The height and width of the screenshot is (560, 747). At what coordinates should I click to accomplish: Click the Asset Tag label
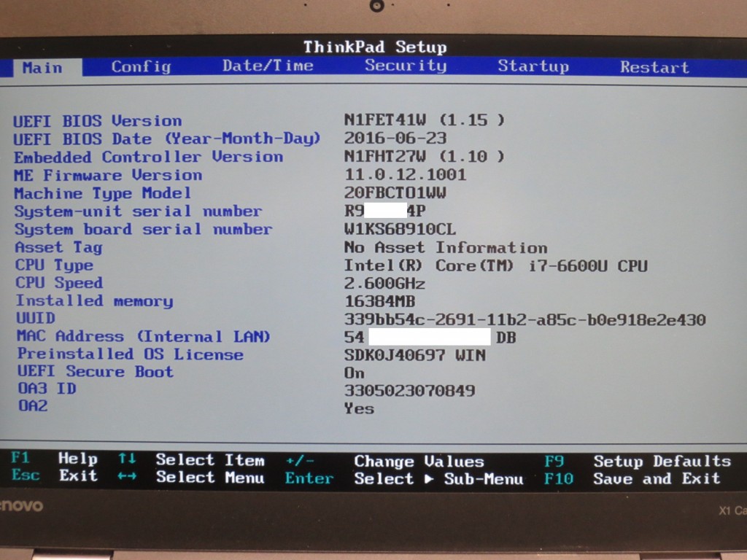click(x=58, y=248)
